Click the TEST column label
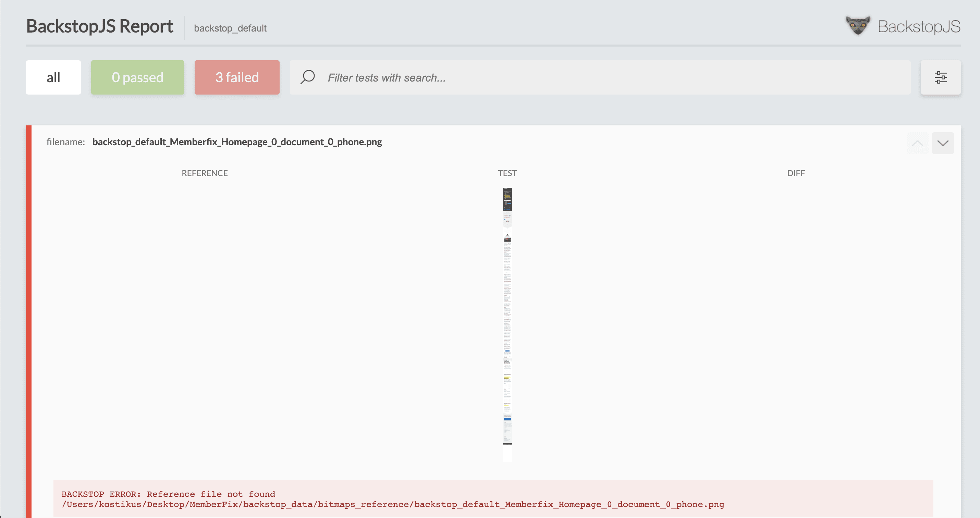This screenshot has height=518, width=980. (x=507, y=173)
